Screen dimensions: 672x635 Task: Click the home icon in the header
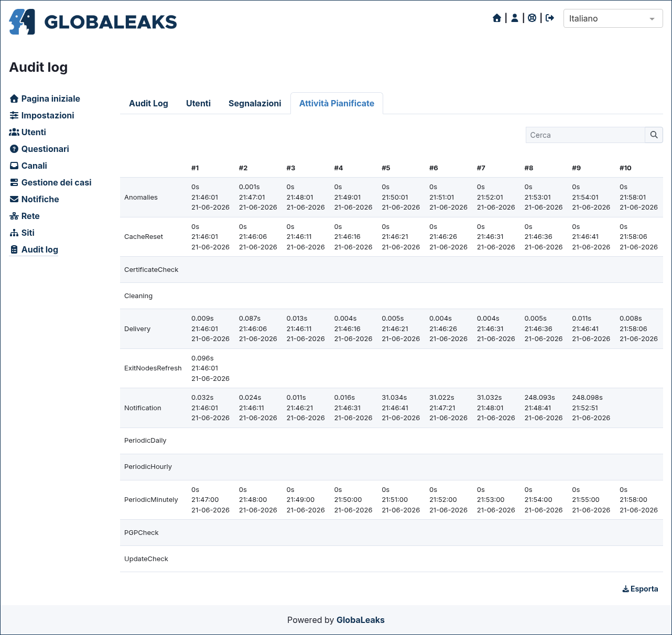click(497, 18)
